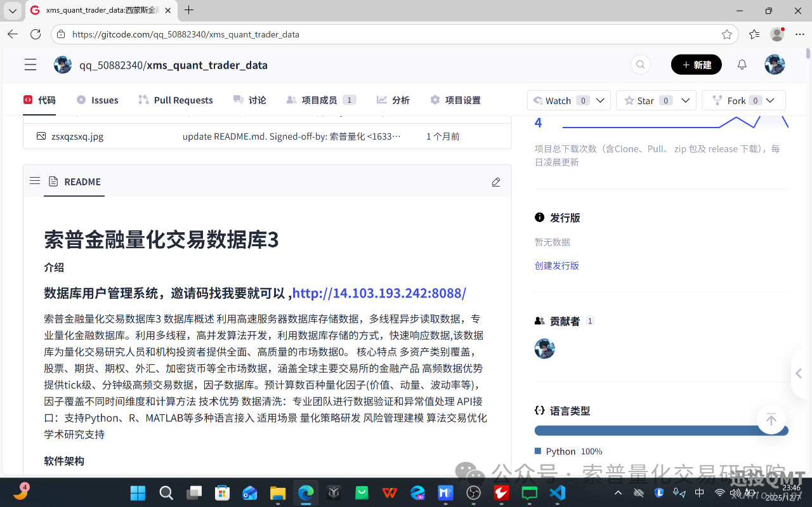The width and height of the screenshot is (812, 507).
Task: Refresh the page with the browser reload icon
Action: pos(36,34)
